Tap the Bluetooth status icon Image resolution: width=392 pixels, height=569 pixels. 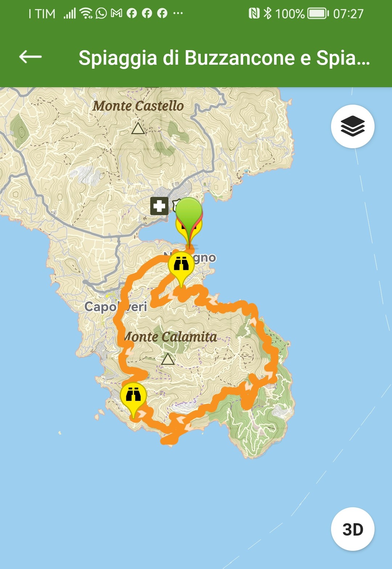pos(268,13)
